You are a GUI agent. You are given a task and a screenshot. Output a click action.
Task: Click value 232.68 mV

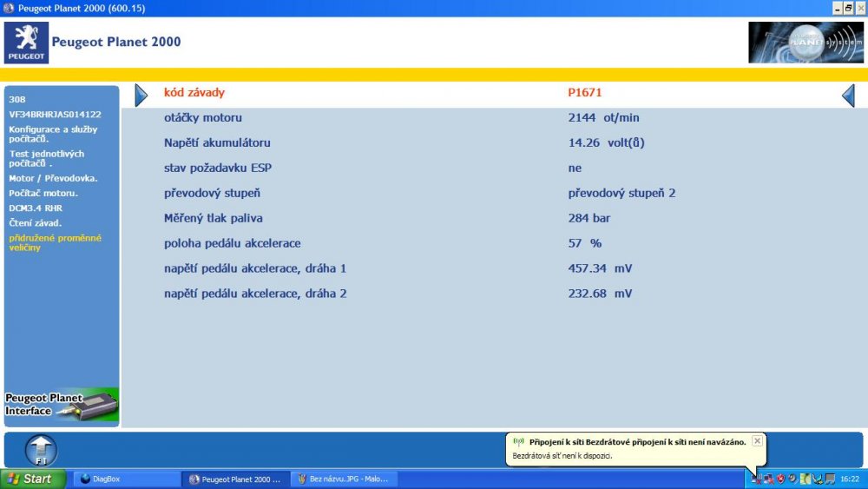click(x=600, y=294)
